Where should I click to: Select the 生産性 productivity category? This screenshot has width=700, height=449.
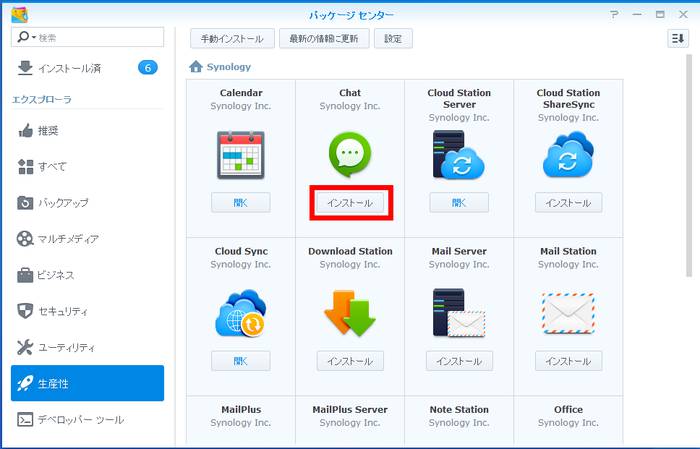88,383
